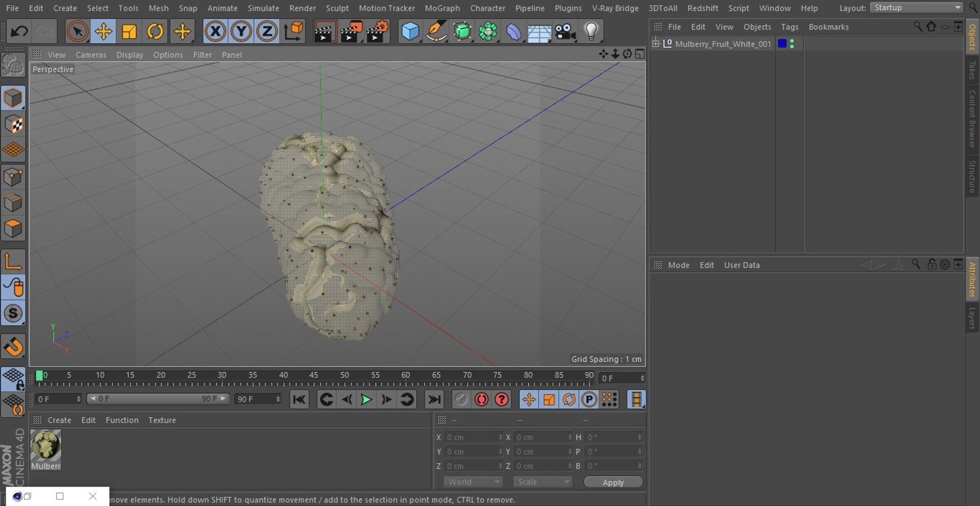Viewport: 980px width, 506px height.
Task: Open the material Texture menu
Action: click(x=162, y=420)
